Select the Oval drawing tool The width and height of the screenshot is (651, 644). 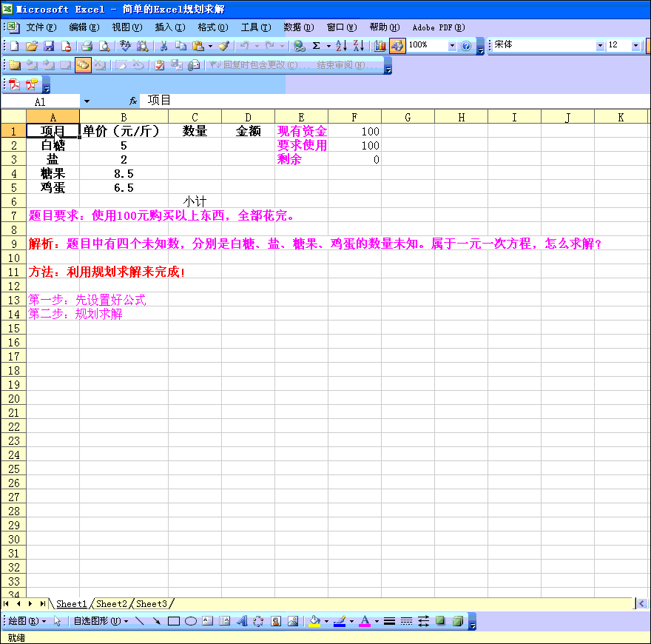[x=190, y=621]
